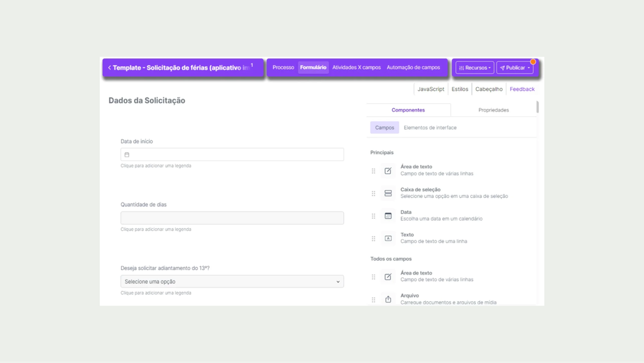Switch to the Processo tab
This screenshot has height=363, width=644.
coord(283,68)
